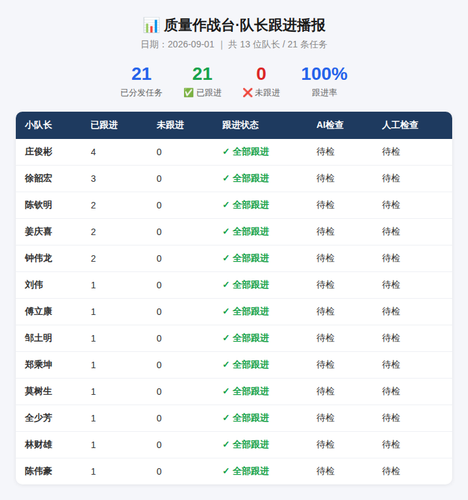Select team leader name 陈钦明
468x500 pixels.
tap(38, 205)
